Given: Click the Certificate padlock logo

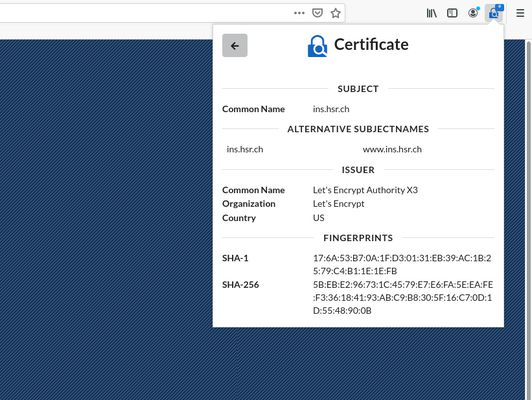Looking at the screenshot, I should (x=317, y=46).
